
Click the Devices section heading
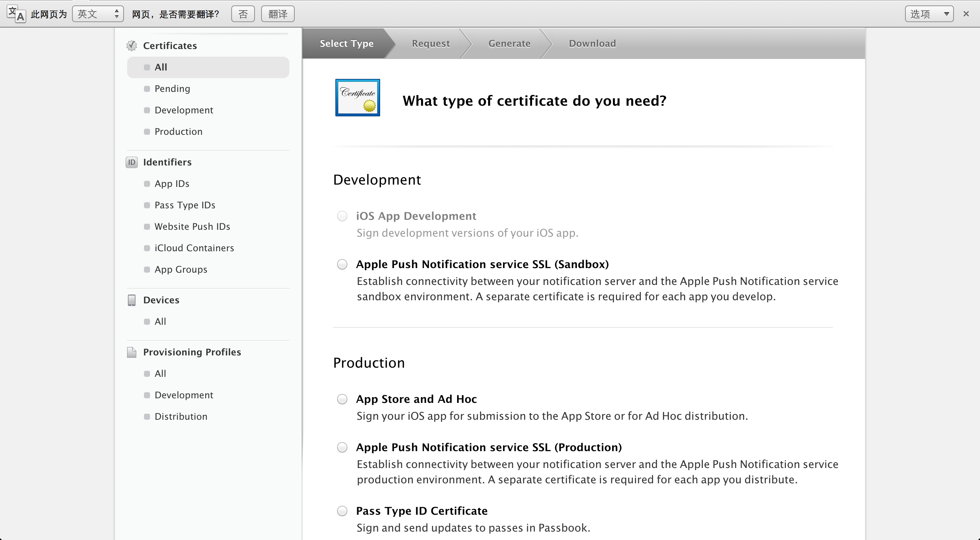click(x=161, y=300)
